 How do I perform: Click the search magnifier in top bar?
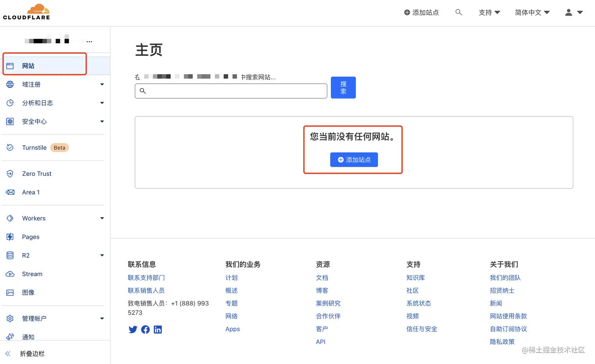click(x=459, y=12)
